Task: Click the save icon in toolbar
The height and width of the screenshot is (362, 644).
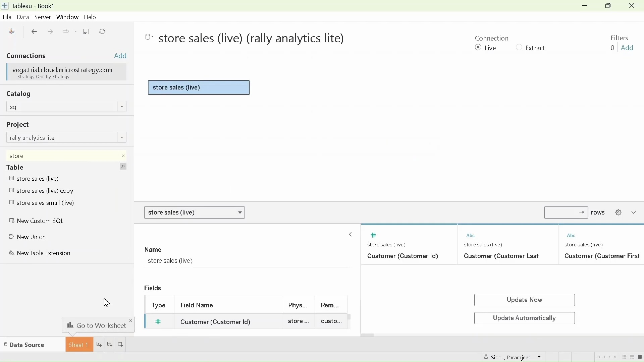Action: tap(87, 32)
